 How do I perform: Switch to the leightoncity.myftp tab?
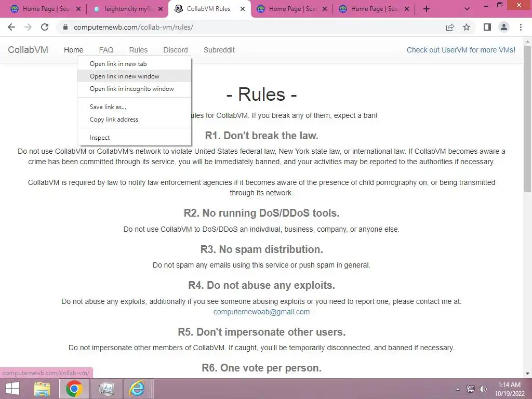pos(127,9)
